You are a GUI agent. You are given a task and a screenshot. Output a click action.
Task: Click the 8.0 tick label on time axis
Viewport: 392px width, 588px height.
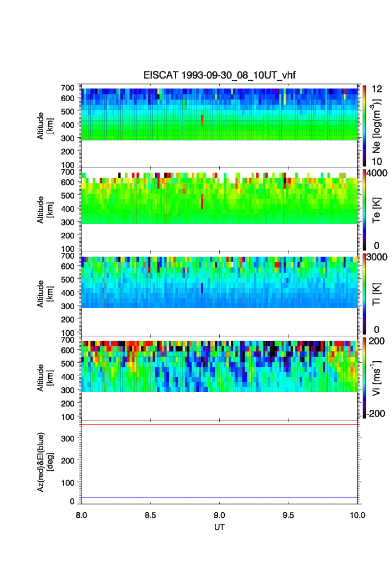[81, 515]
